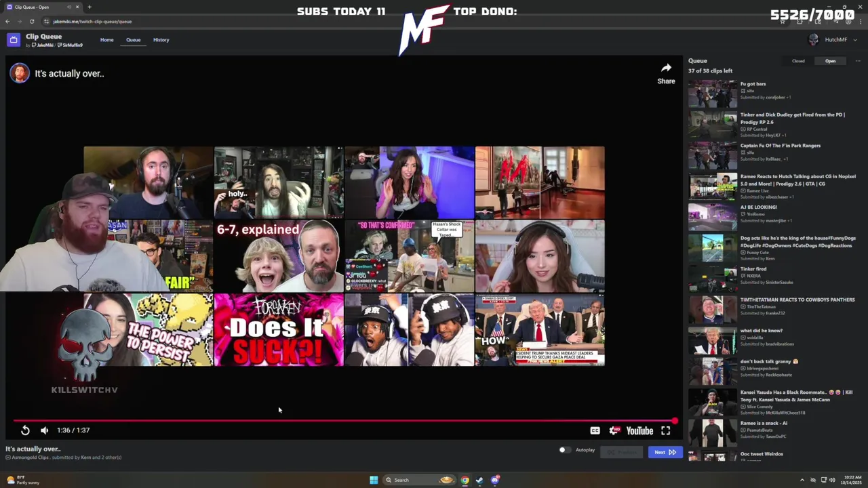The image size is (868, 488).
Task: Open the Windows Start menu
Action: [x=374, y=480]
